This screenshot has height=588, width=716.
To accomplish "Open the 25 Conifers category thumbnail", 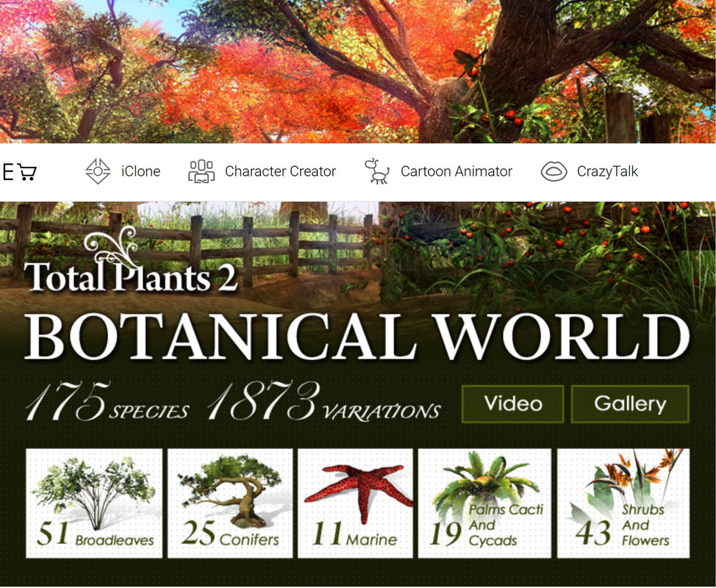I will [x=230, y=503].
